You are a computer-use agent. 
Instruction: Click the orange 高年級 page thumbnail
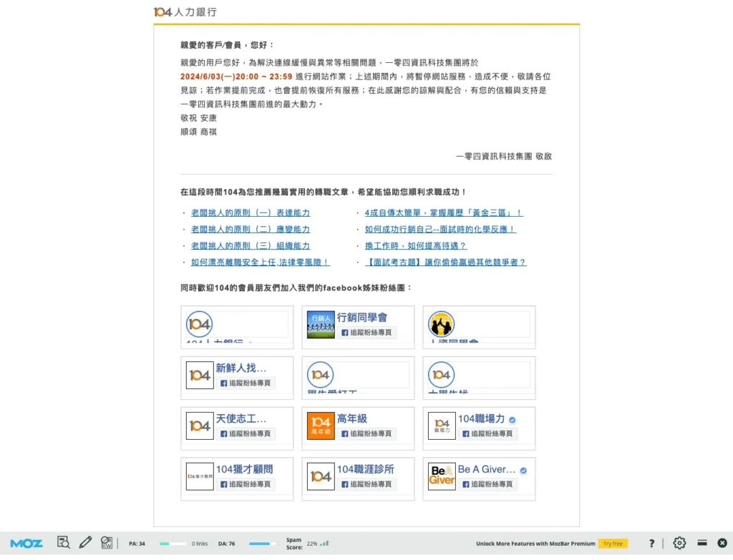319,426
